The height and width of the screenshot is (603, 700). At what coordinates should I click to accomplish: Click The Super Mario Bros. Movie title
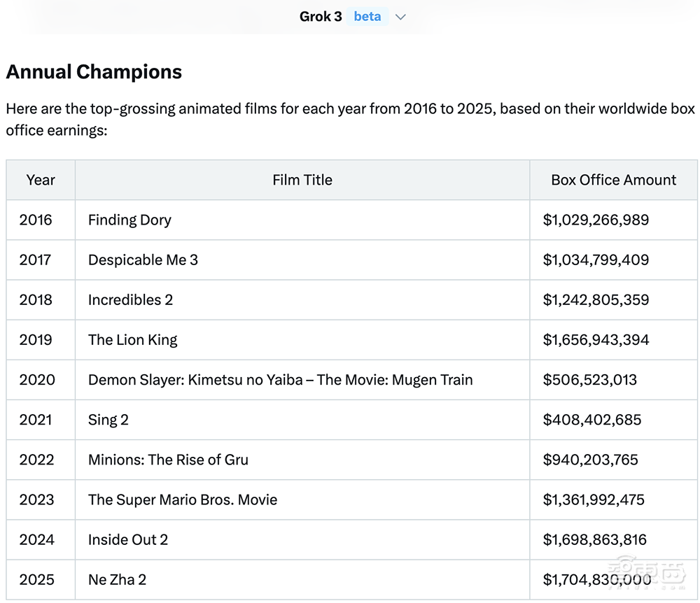[x=183, y=499]
